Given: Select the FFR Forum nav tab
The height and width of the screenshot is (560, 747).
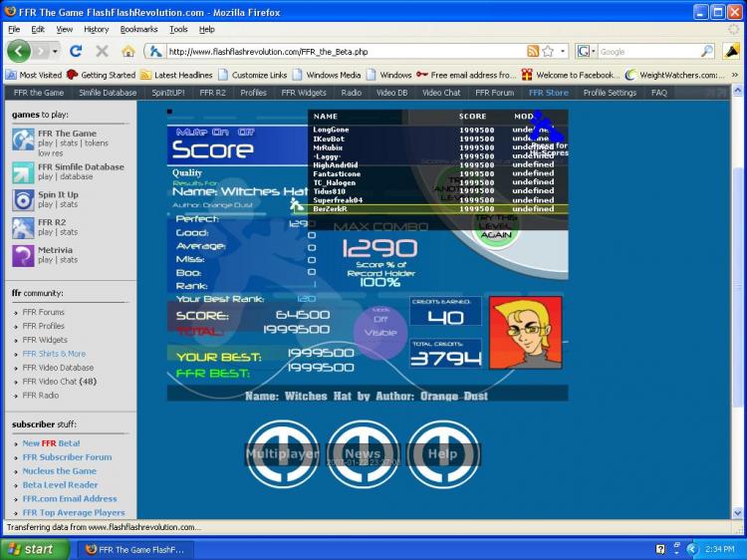Looking at the screenshot, I should pos(494,93).
